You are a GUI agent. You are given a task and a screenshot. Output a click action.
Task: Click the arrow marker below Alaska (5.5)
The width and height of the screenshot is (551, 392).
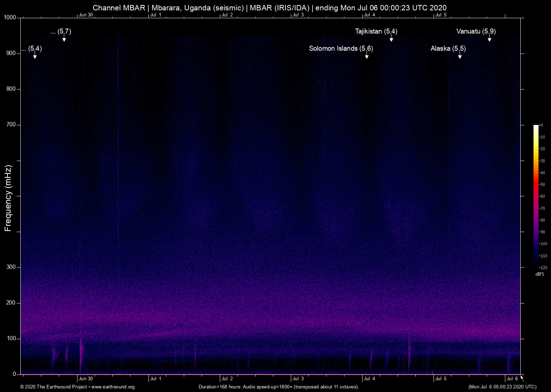[460, 56]
